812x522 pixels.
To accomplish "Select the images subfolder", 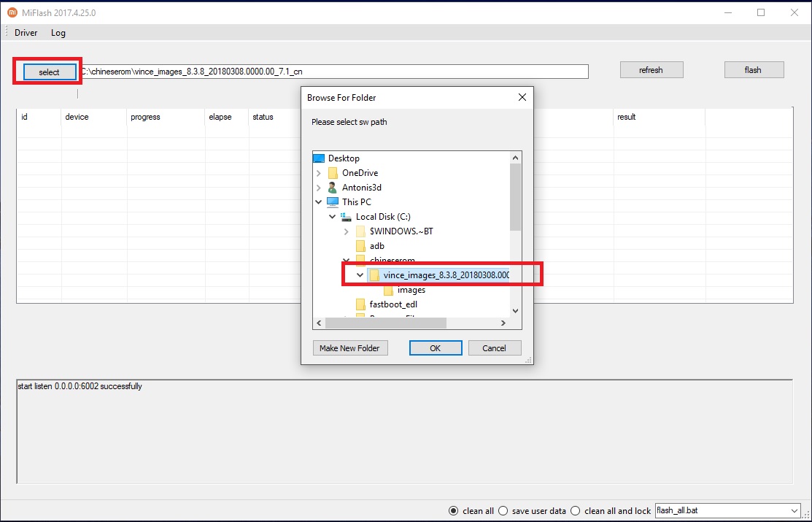I will coord(411,291).
